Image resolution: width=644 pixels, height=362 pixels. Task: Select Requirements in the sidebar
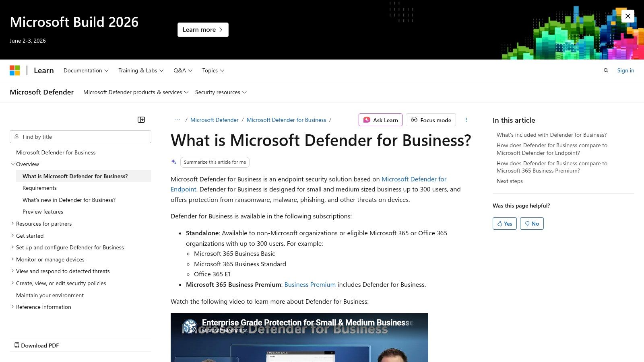point(39,188)
